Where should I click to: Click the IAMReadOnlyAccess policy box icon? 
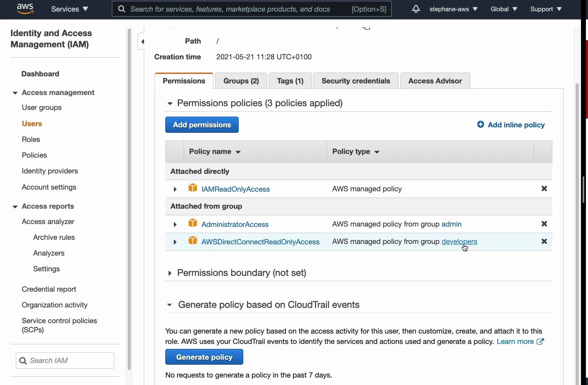click(193, 188)
